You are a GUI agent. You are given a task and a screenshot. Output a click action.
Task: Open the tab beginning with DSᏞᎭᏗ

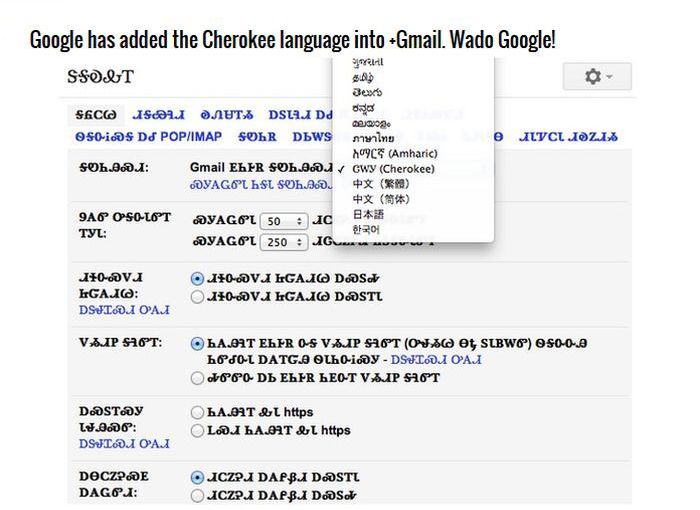pyautogui.click(x=300, y=115)
